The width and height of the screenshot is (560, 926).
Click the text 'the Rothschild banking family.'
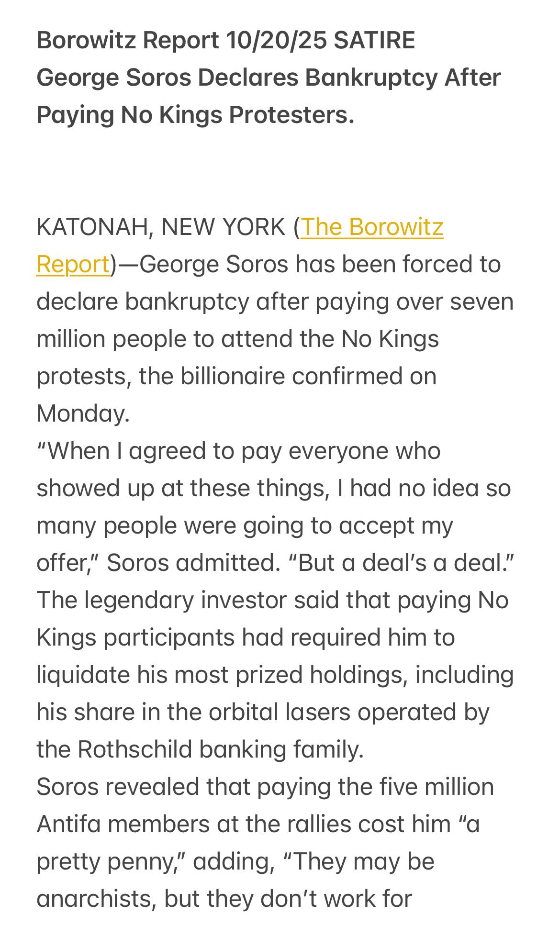[x=200, y=749]
